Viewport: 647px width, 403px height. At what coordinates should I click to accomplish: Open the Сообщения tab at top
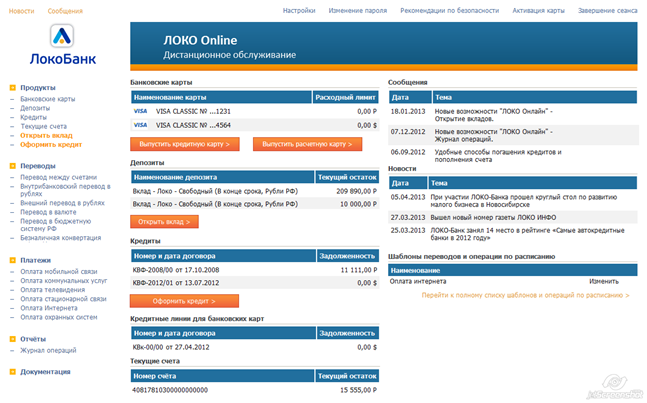[65, 10]
